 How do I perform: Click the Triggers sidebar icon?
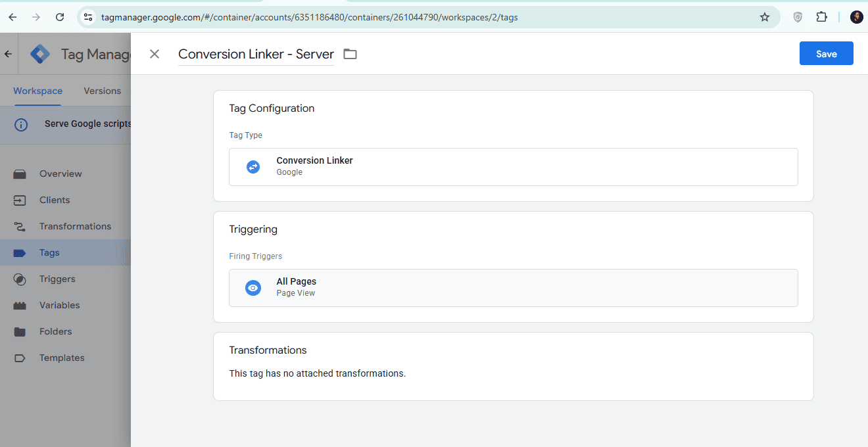point(20,279)
